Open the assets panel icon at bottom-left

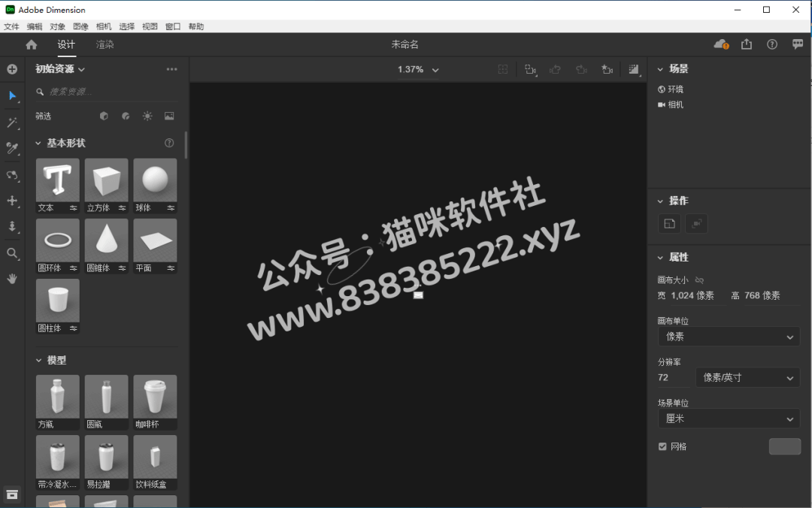pos(12,494)
